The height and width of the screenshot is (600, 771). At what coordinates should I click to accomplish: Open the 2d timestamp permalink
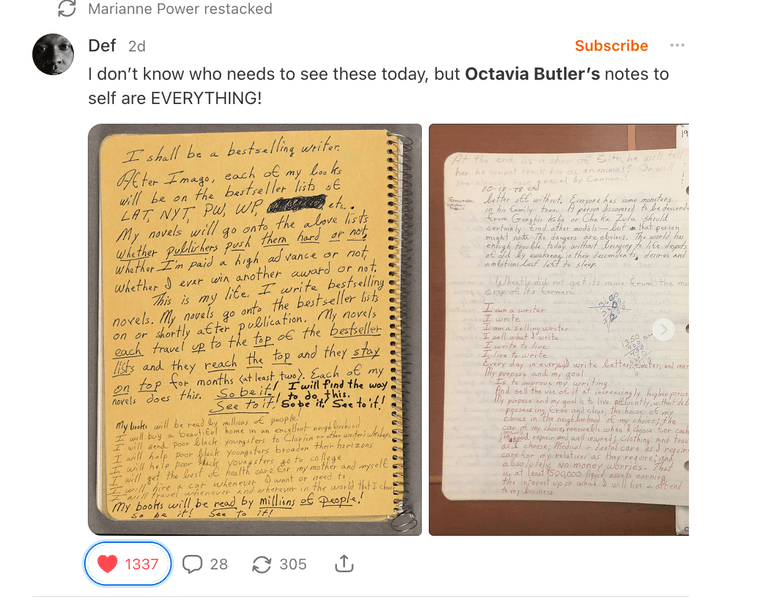tap(137, 46)
